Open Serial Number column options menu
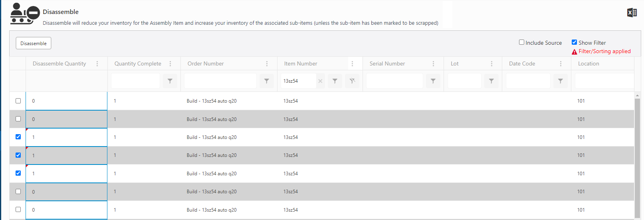Viewport: 644px width, 220px height. coord(433,64)
